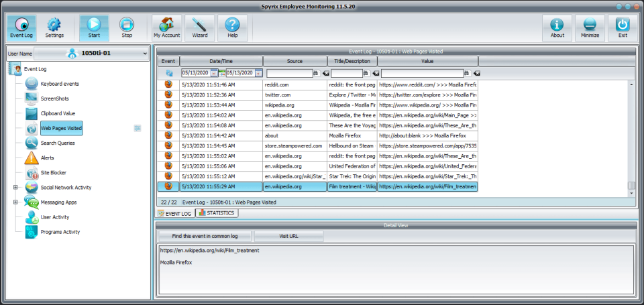Switch to the STATISTICS tab

pyautogui.click(x=217, y=213)
